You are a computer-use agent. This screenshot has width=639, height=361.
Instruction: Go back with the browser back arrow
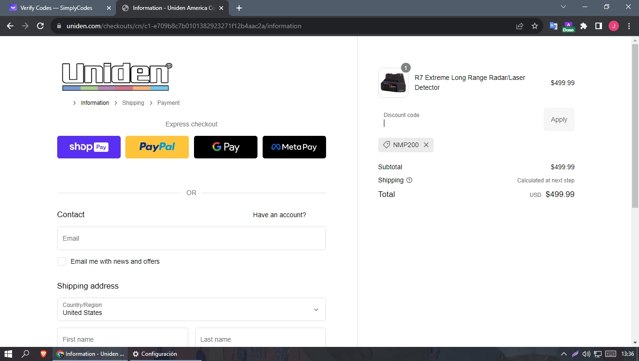pos(10,26)
